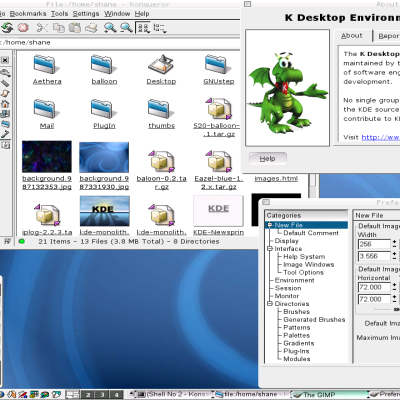
Task: Follow the http://www link in About KDE
Action: coord(380,137)
